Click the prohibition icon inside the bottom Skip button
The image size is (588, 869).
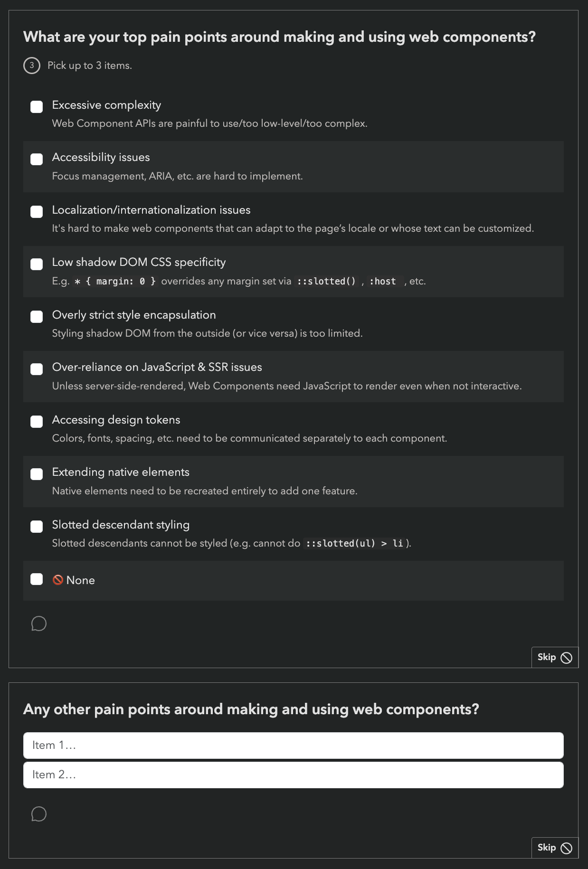(x=567, y=848)
